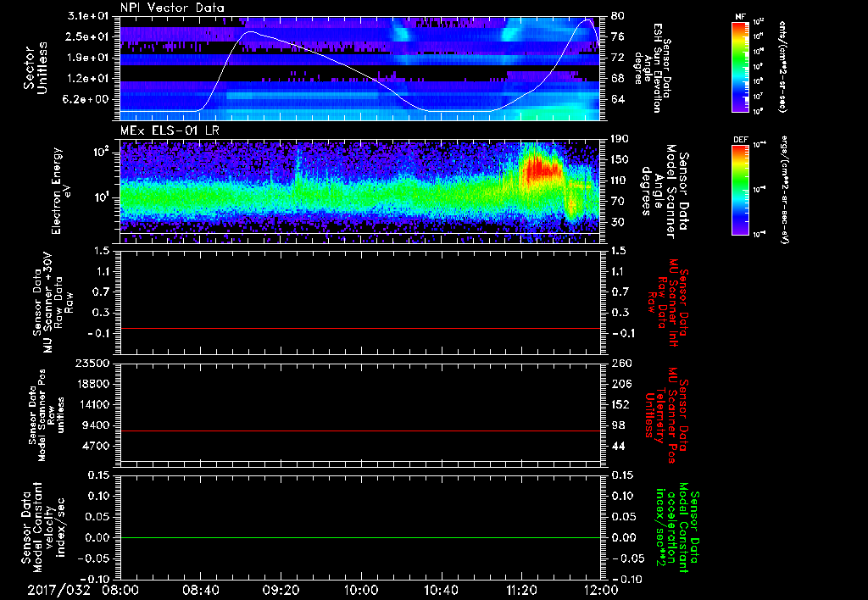Click the 152 telemetry tick value
Image resolution: width=868 pixels, height=600 pixels.
(x=621, y=404)
